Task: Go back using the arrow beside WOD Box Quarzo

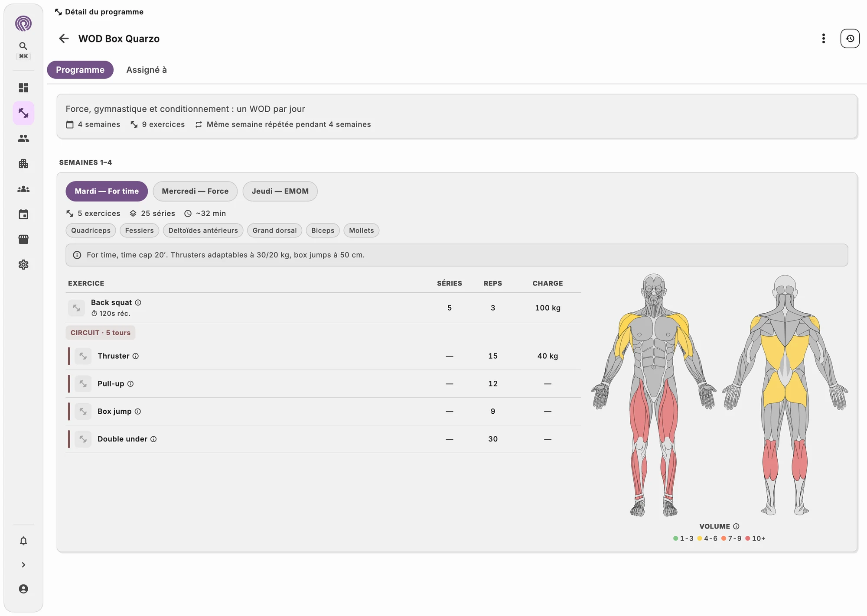Action: pyautogui.click(x=64, y=39)
